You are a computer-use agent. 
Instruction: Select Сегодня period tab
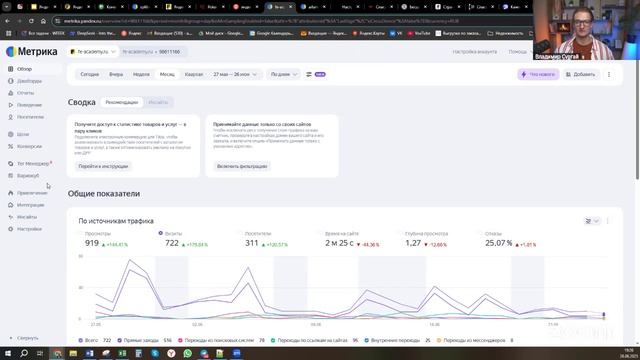coord(89,74)
